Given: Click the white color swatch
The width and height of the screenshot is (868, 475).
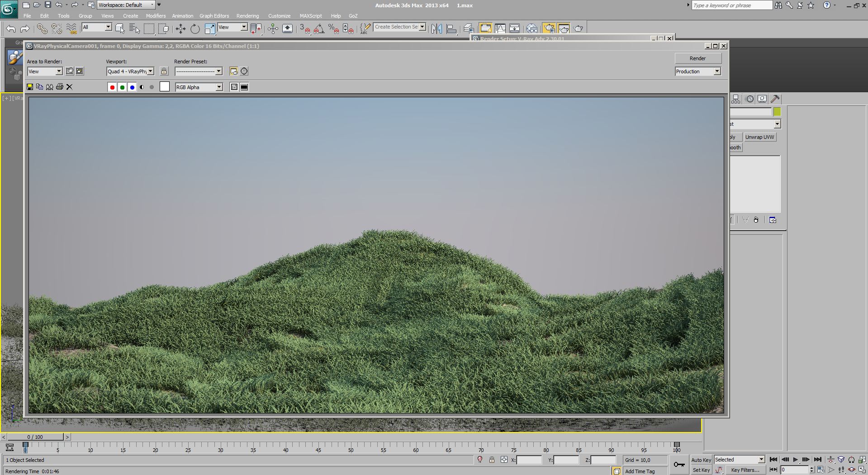Looking at the screenshot, I should 165,87.
